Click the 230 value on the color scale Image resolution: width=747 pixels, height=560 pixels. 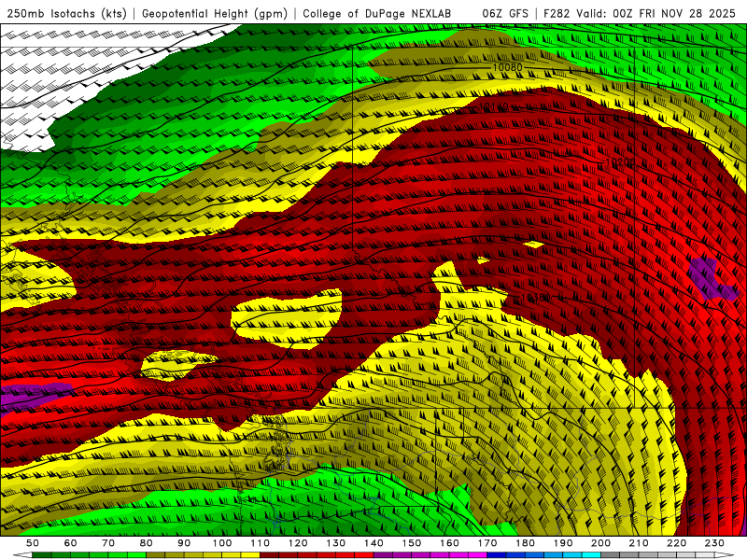click(714, 543)
